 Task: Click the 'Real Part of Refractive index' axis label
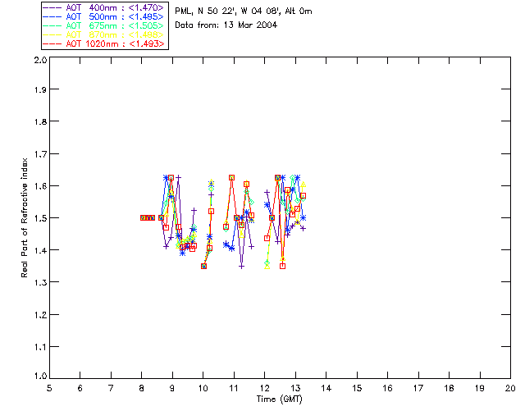pos(25,217)
